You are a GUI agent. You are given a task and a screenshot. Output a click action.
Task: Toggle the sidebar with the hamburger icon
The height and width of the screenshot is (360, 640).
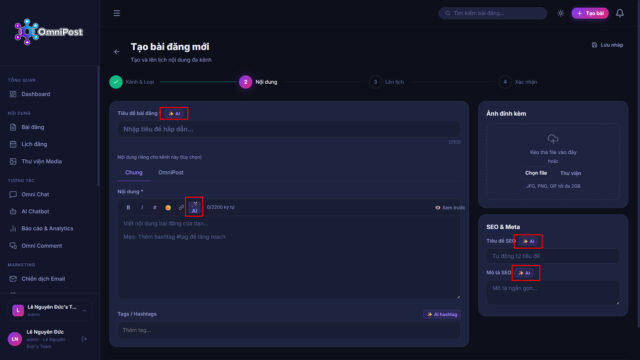tap(117, 13)
